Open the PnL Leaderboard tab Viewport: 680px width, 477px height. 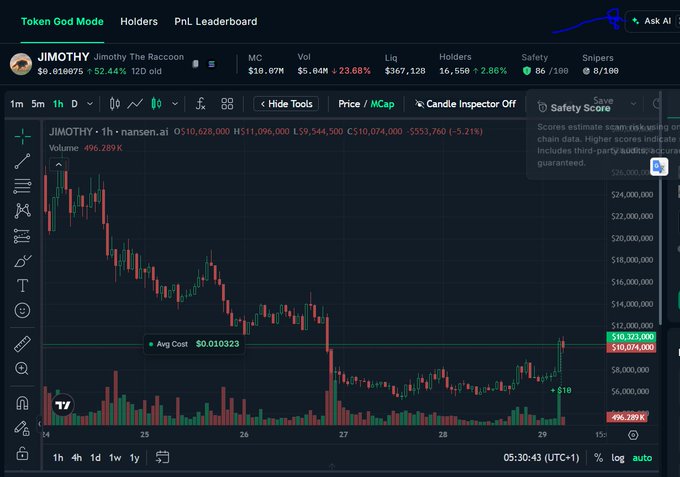click(216, 21)
